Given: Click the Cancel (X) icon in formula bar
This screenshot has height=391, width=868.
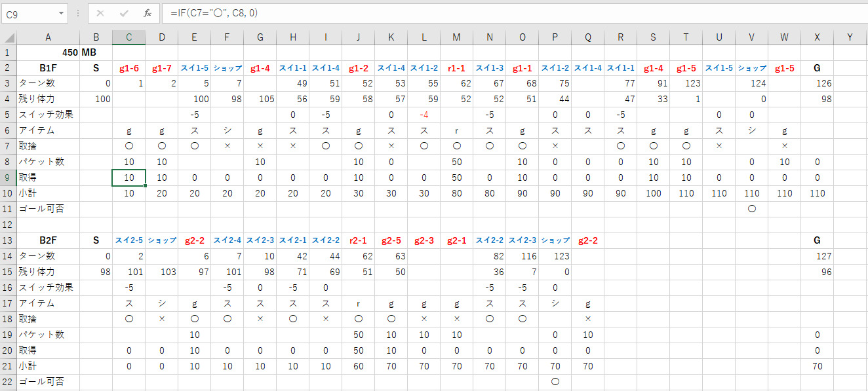Looking at the screenshot, I should 100,13.
